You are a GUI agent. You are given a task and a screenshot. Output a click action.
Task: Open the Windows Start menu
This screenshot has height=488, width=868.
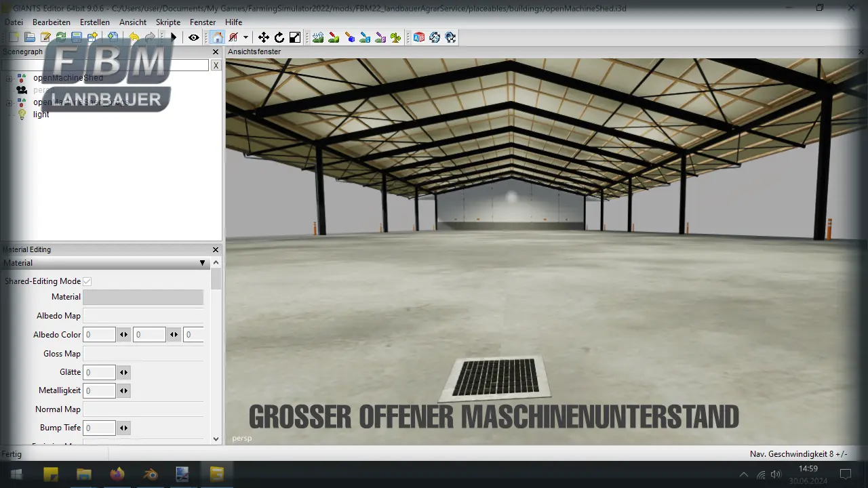pyautogui.click(x=16, y=474)
